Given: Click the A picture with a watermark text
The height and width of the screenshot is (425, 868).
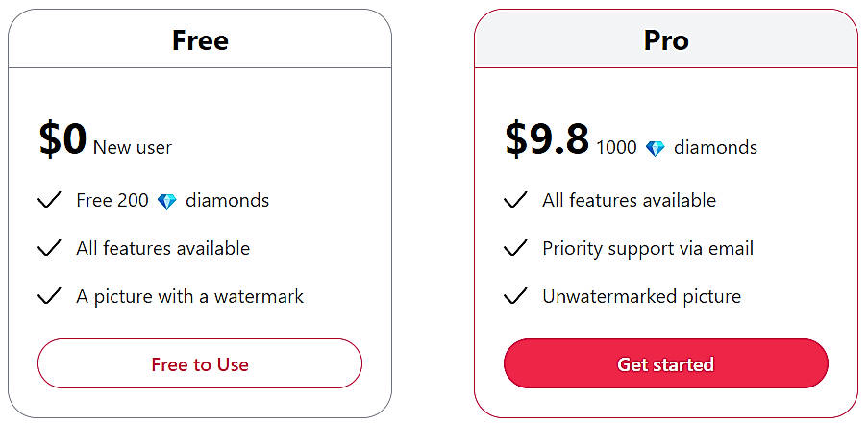Looking at the screenshot, I should [x=189, y=296].
